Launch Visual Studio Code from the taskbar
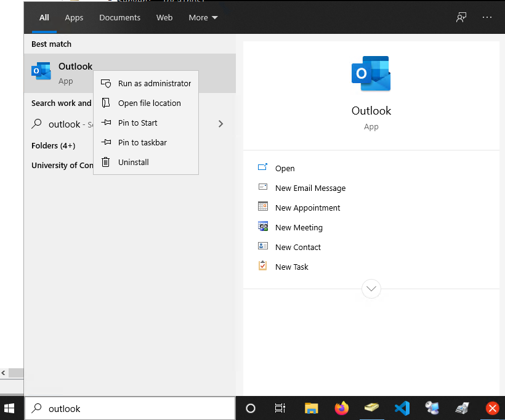 402,408
